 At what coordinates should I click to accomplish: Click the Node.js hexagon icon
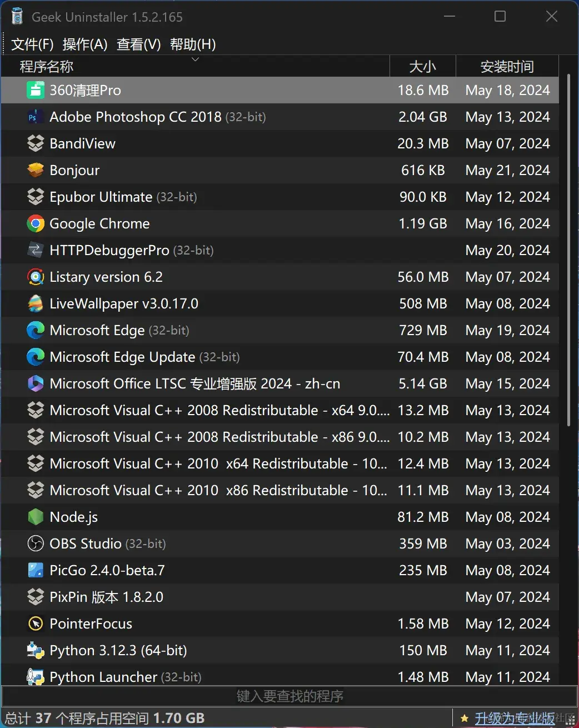click(x=36, y=517)
